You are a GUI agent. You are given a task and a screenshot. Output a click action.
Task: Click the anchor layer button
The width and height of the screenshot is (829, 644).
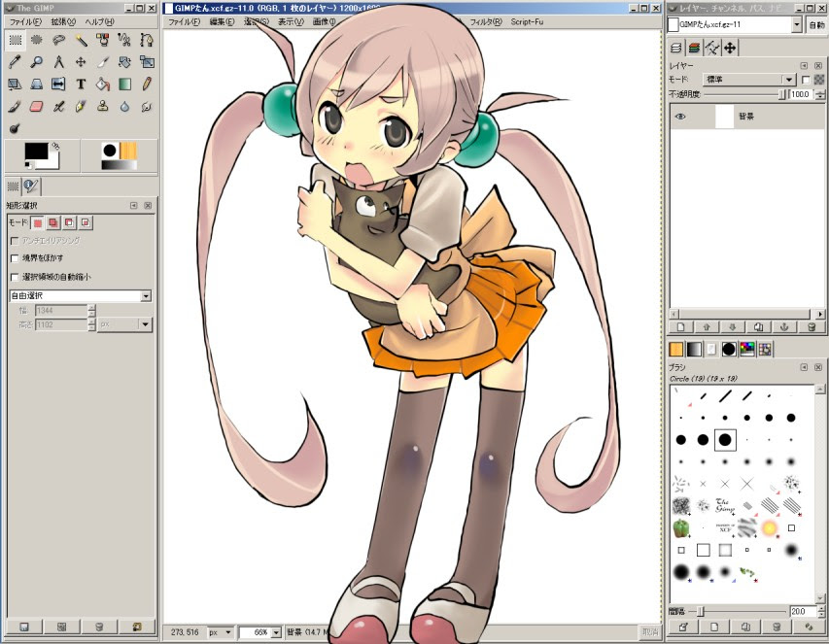(784, 327)
